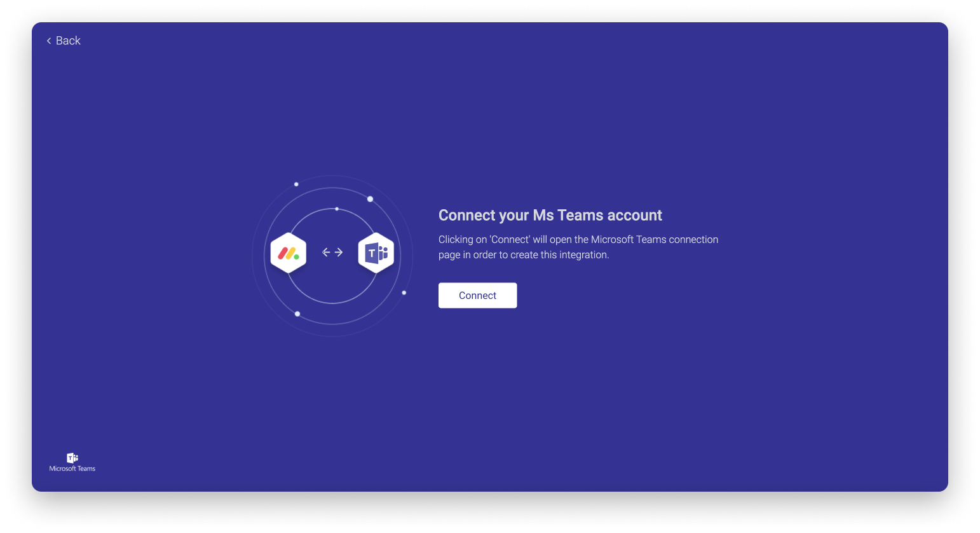Click the 'Connect your Ms Teams account' heading
Viewport: 980px width, 533px height.
(550, 215)
